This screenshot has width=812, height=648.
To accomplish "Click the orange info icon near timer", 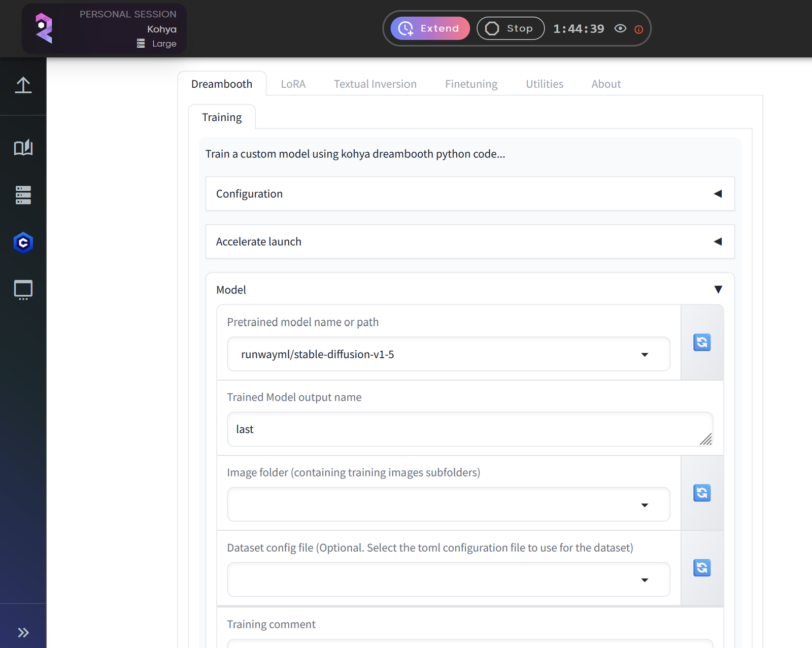I will 639,29.
